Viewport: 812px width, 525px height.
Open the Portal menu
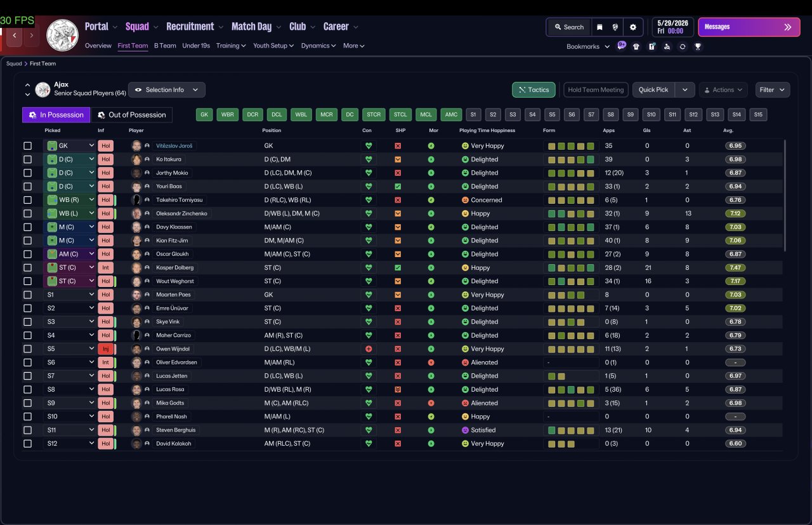(x=101, y=27)
